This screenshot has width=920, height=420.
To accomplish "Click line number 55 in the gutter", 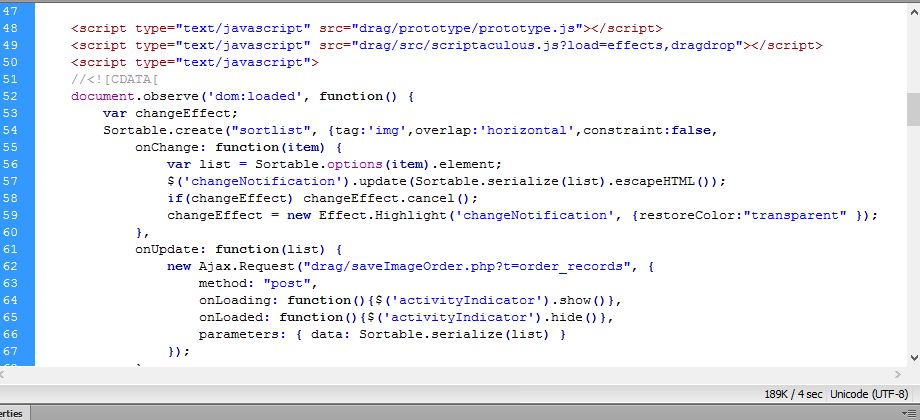I will [11, 147].
